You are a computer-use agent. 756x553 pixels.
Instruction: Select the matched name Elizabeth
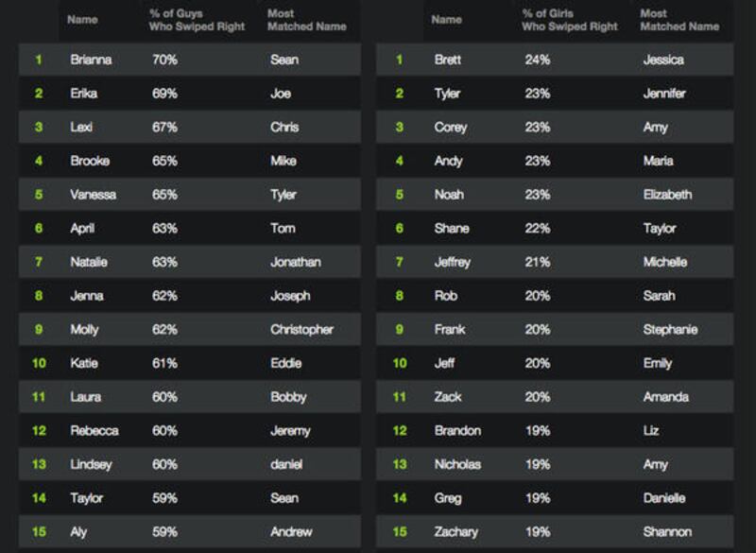tap(667, 195)
